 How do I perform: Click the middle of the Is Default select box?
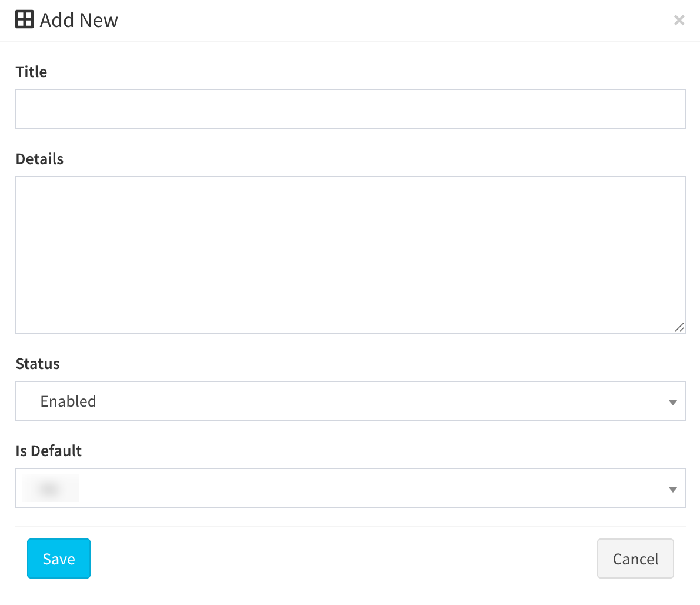point(350,488)
